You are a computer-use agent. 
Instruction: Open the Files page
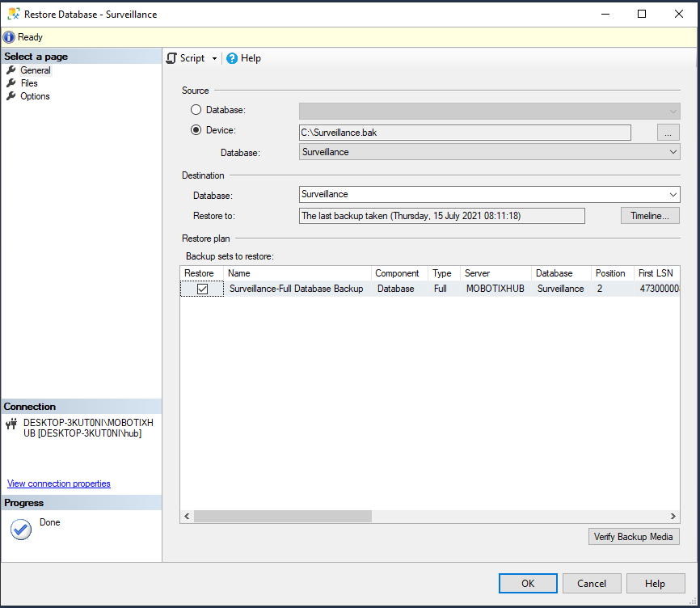click(x=29, y=83)
